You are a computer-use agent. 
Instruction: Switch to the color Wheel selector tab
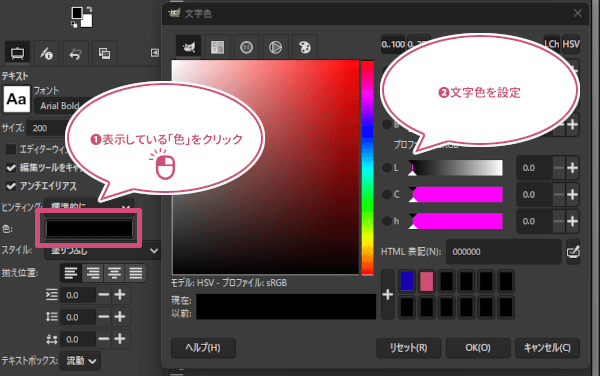click(x=276, y=47)
